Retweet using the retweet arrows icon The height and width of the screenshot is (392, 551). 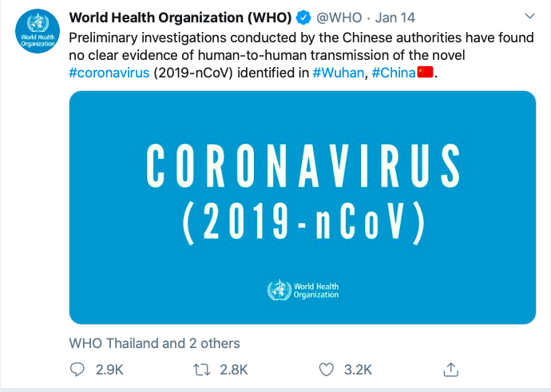(204, 369)
